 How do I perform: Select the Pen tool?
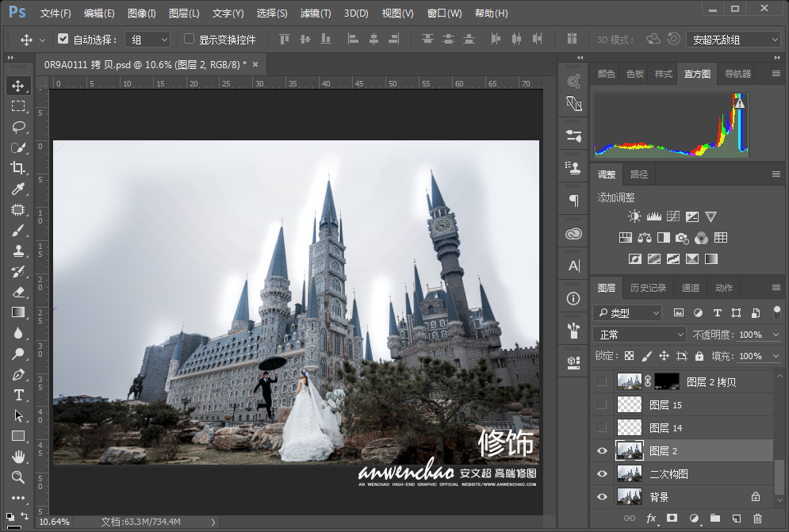tap(18, 374)
